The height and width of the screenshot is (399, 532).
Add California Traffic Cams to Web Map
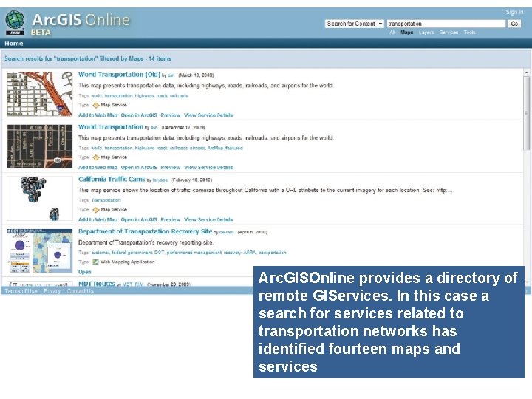click(x=98, y=220)
